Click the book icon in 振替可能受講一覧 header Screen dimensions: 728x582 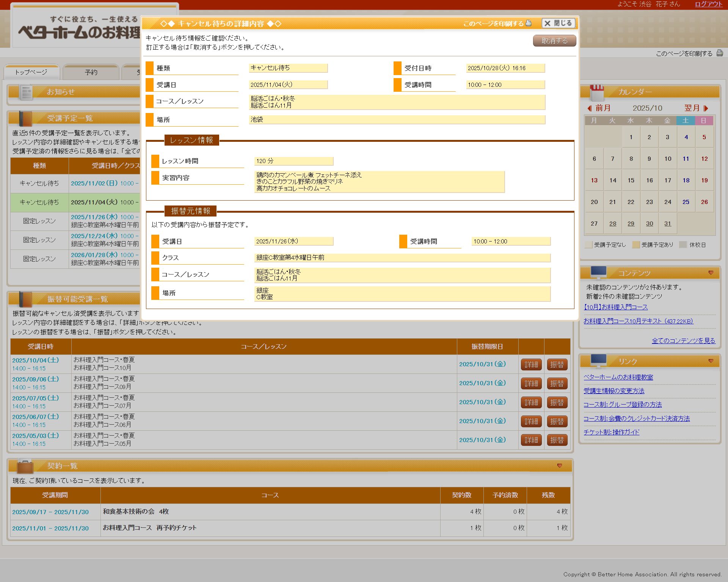(x=25, y=299)
